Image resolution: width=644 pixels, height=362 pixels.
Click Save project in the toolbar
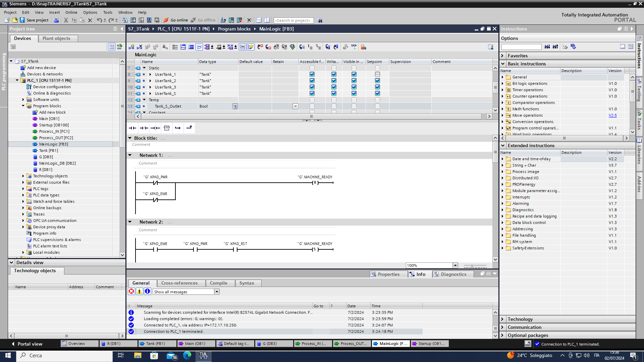[x=34, y=20]
